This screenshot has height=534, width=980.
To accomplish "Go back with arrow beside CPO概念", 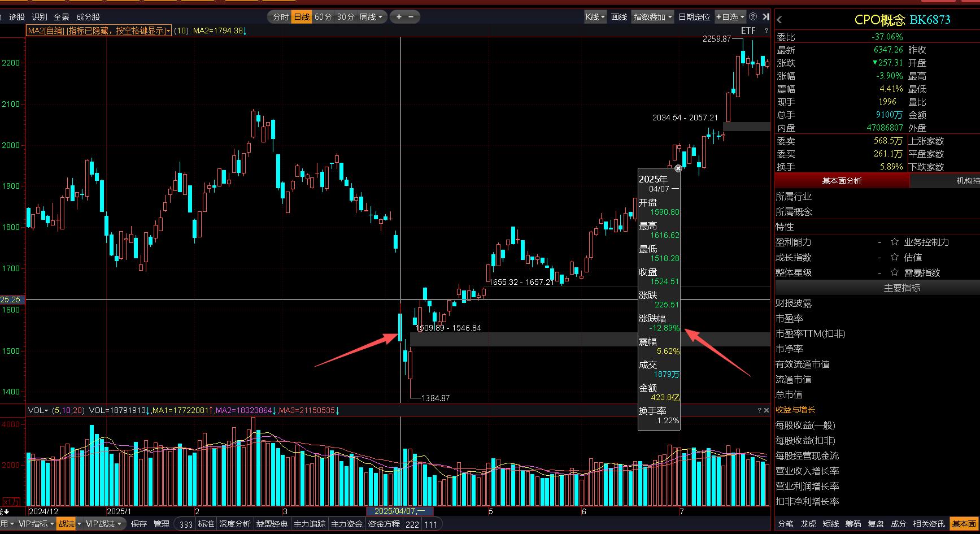I will pos(779,20).
